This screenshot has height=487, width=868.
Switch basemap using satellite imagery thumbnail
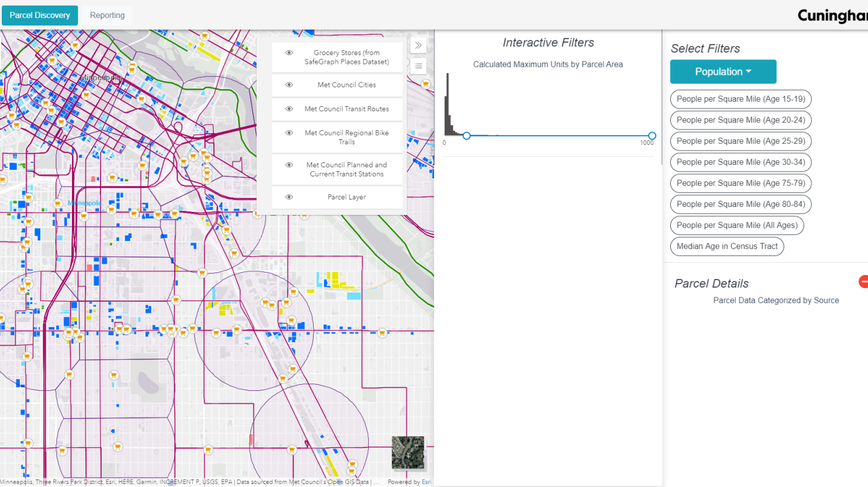[x=408, y=452]
